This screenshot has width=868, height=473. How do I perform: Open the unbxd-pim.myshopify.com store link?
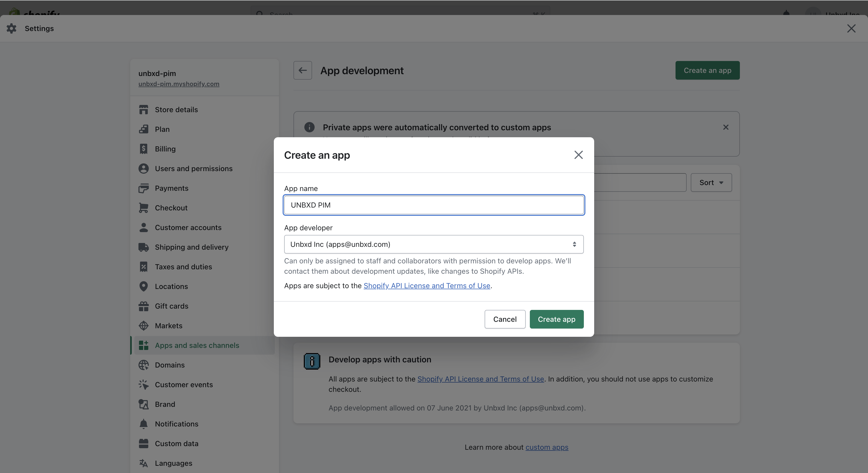tap(179, 83)
